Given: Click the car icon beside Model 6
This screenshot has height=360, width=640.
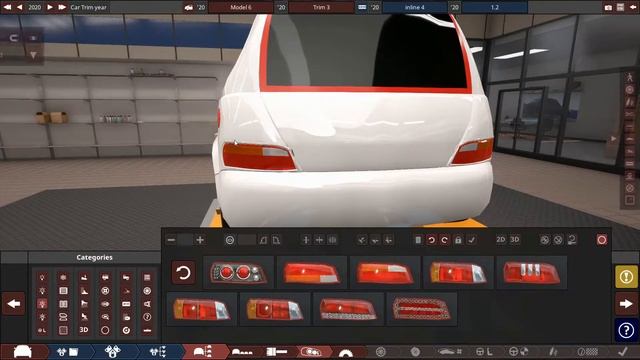Looking at the screenshot, I should coord(189,7).
